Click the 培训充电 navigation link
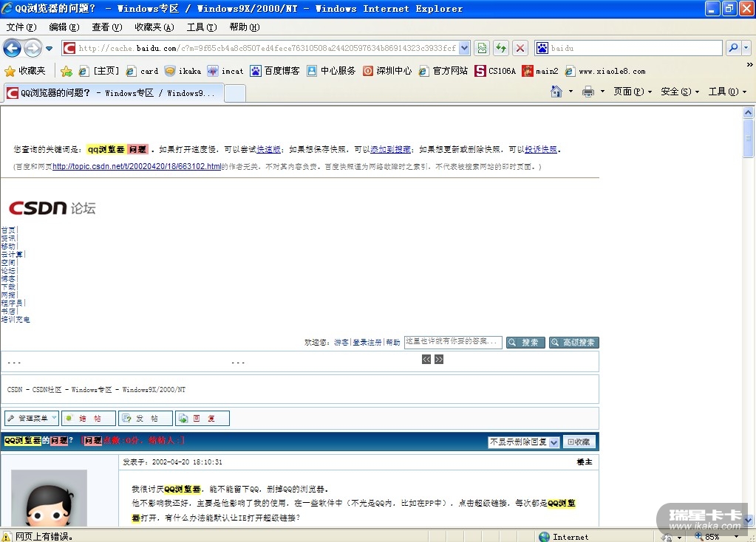The width and height of the screenshot is (756, 542). pos(16,320)
